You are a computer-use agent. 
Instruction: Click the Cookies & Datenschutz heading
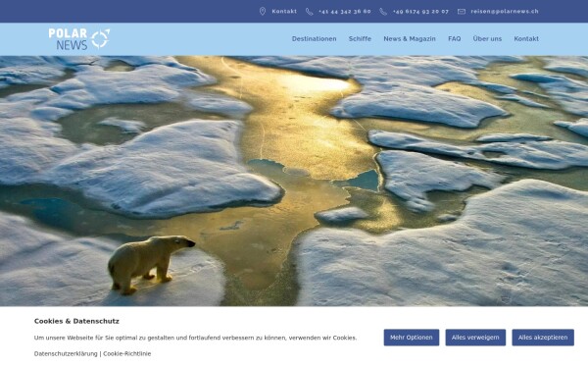tap(76, 321)
